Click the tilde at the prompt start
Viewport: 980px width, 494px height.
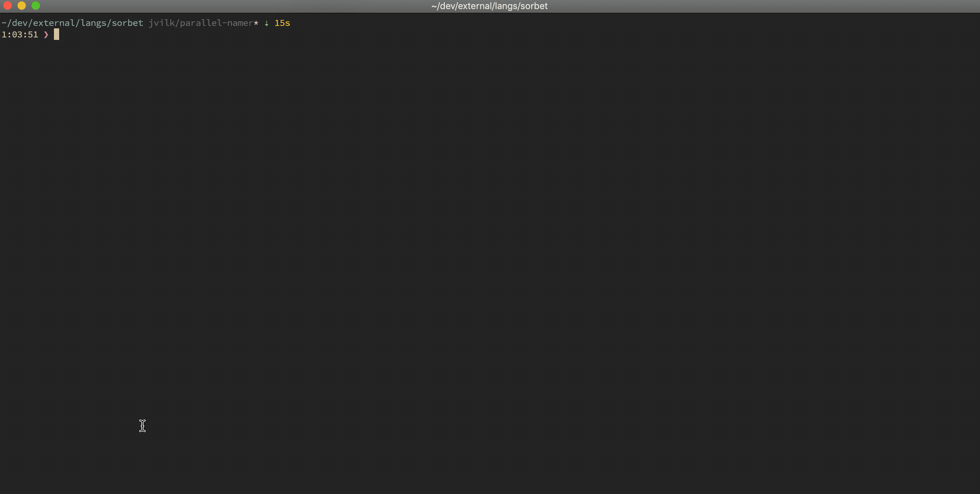pyautogui.click(x=4, y=23)
